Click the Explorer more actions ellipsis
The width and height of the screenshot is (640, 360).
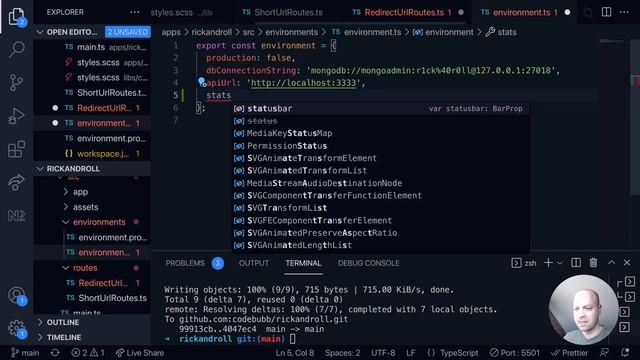point(135,12)
